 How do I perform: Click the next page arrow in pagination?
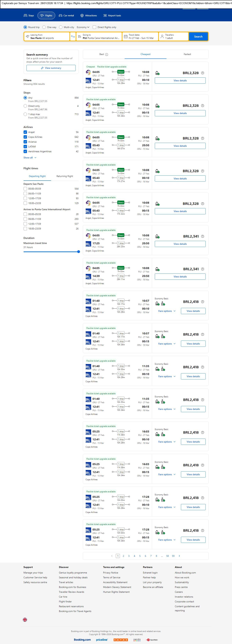coord(179,556)
